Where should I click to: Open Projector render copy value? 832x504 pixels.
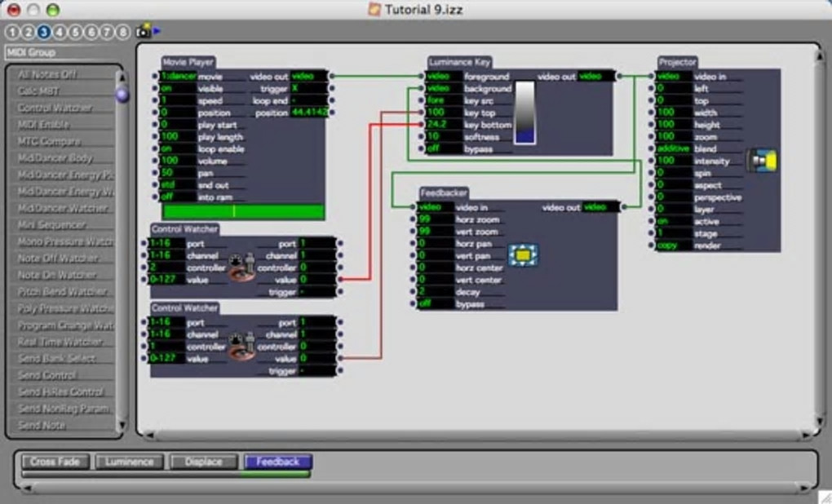pyautogui.click(x=674, y=245)
